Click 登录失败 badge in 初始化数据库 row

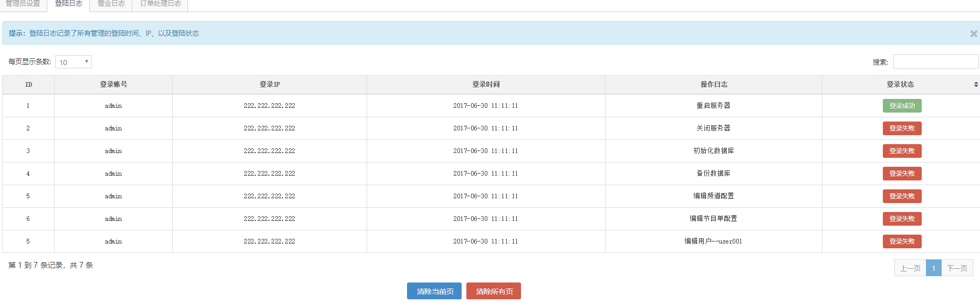pyautogui.click(x=902, y=151)
